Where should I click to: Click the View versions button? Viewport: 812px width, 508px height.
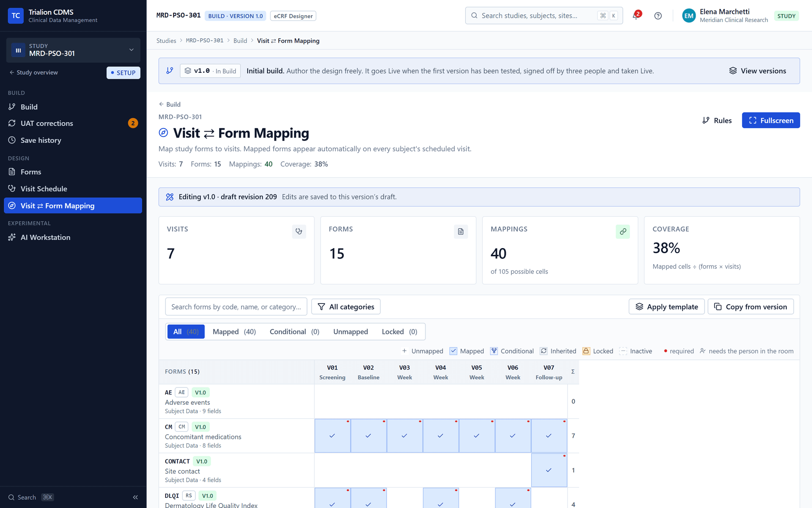[757, 71]
